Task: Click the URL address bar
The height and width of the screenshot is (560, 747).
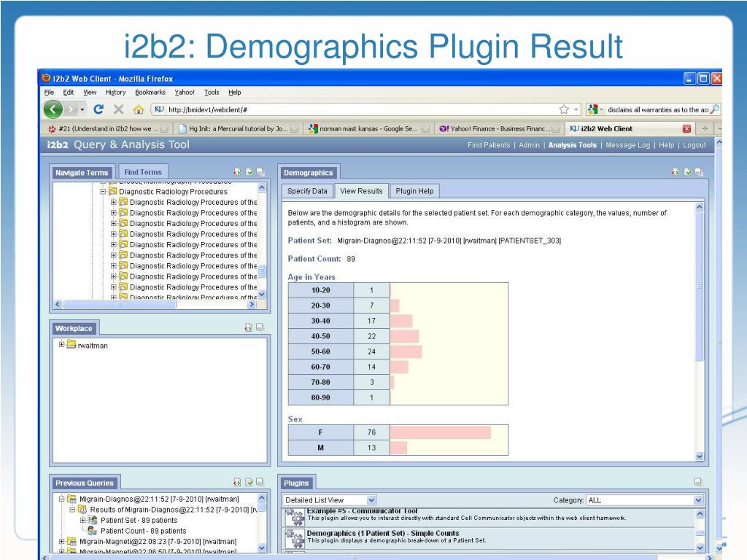Action: [x=362, y=109]
